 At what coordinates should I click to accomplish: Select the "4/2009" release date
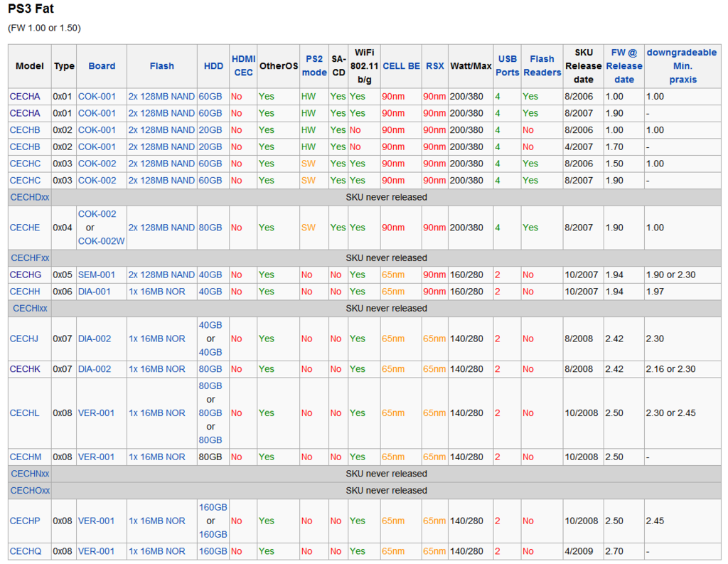point(579,551)
